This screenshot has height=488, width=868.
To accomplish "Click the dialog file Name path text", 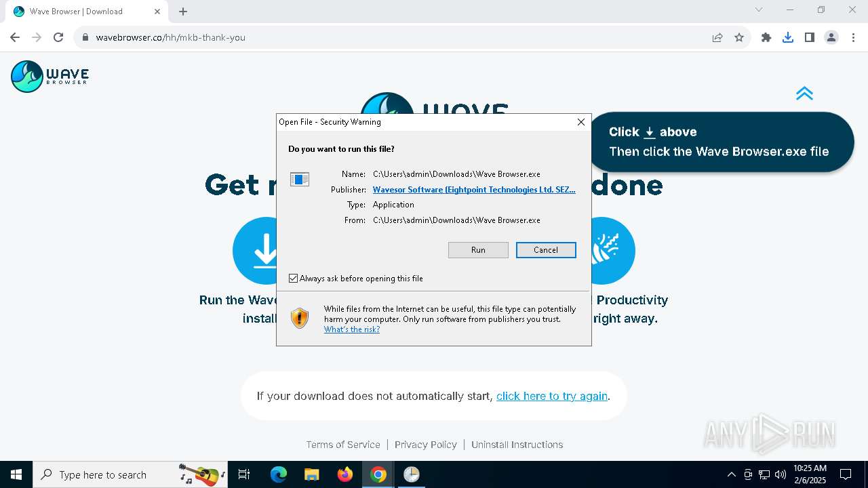I will click(x=456, y=174).
